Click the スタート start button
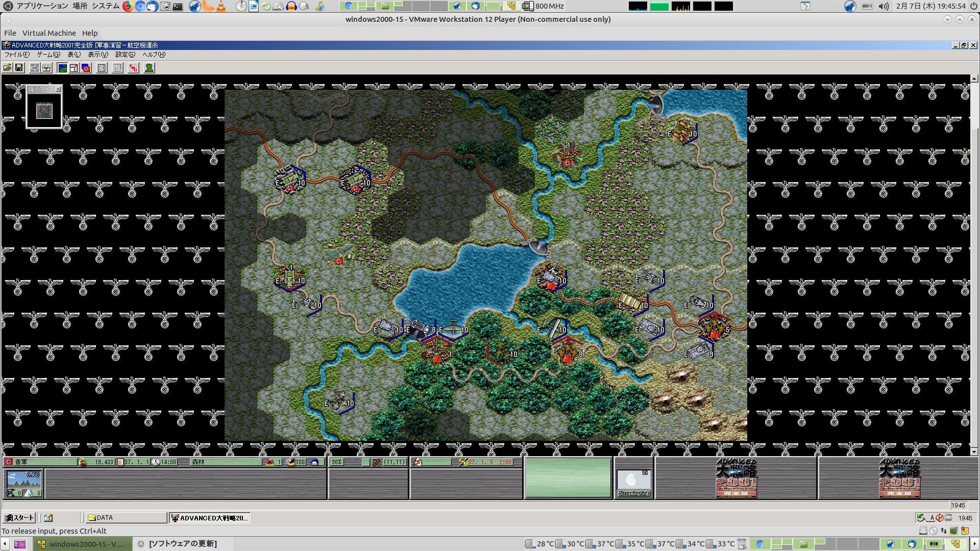Screen dimensions: 980x551 click(x=19, y=518)
